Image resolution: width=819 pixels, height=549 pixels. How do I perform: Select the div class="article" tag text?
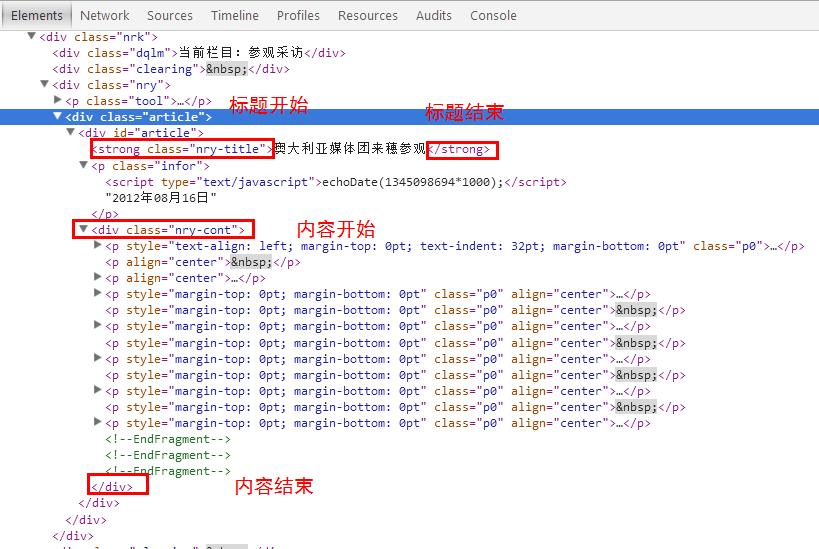(x=138, y=116)
